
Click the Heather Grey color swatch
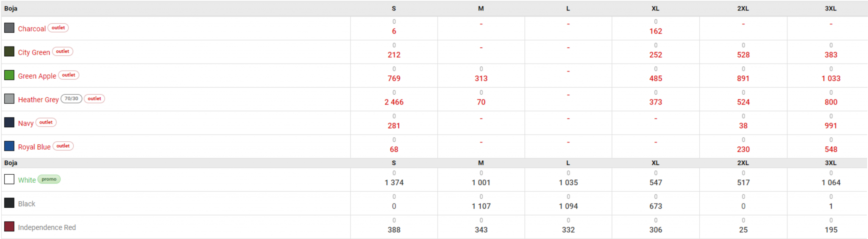pyautogui.click(x=9, y=99)
